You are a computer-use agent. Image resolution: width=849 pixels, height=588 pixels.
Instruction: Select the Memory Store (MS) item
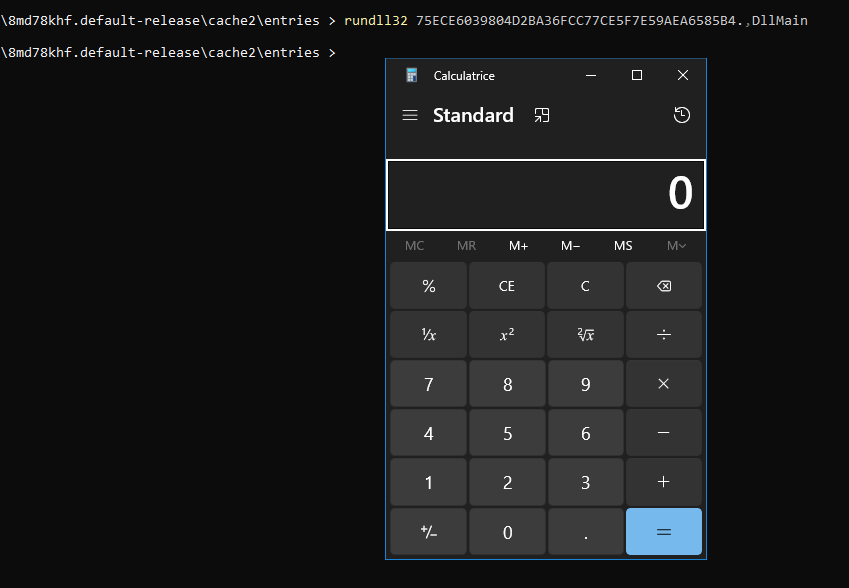[623, 246]
